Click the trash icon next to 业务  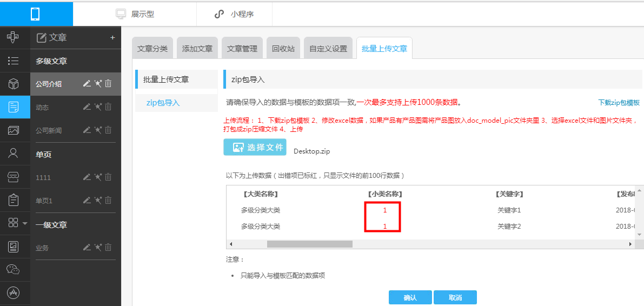[108, 248]
